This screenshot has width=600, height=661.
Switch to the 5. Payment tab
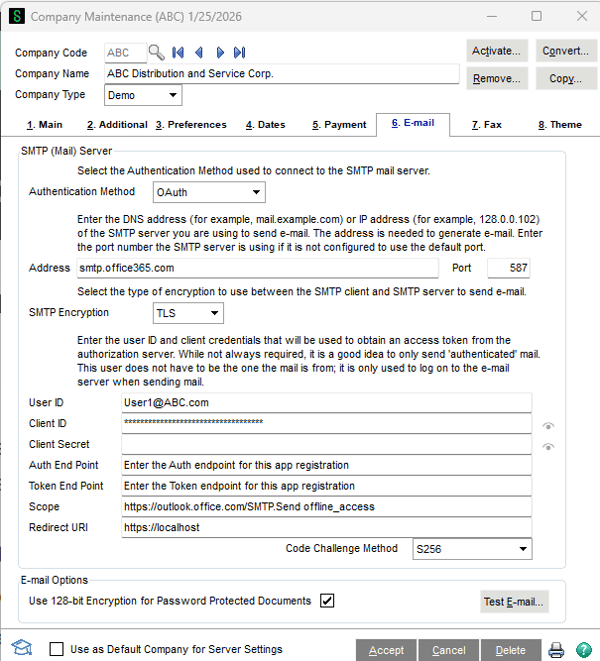(x=339, y=125)
